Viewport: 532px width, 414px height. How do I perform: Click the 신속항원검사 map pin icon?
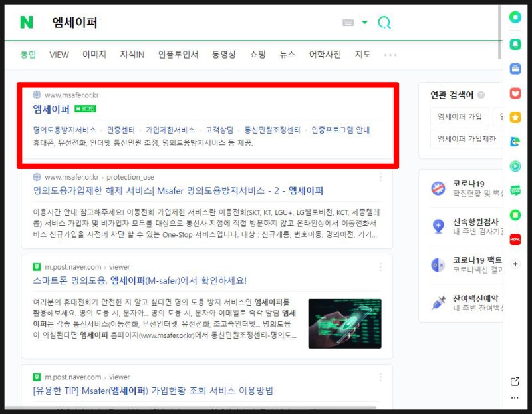[x=438, y=226]
